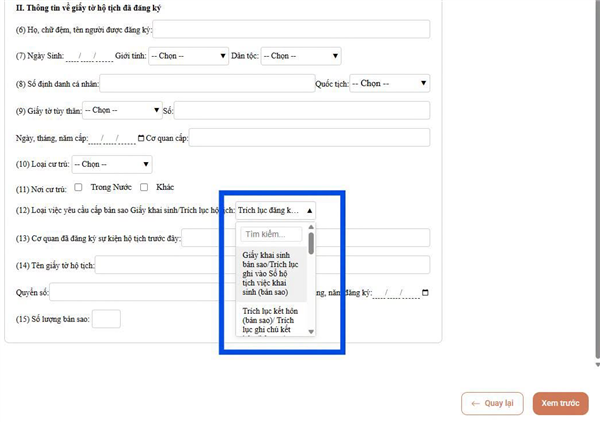The height and width of the screenshot is (423, 600).
Task: Collapse the Trích lục đăng k... dropdown
Action: (x=276, y=211)
